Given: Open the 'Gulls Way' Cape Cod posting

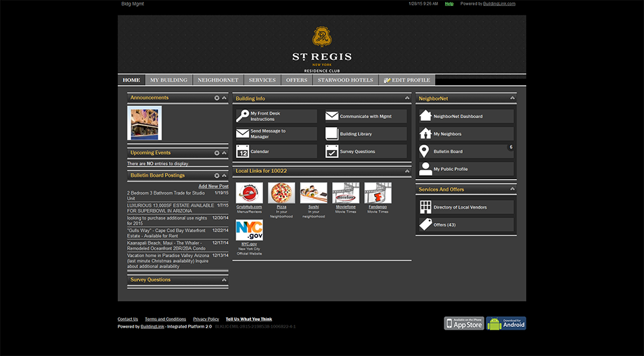Looking at the screenshot, I should tap(166, 233).
